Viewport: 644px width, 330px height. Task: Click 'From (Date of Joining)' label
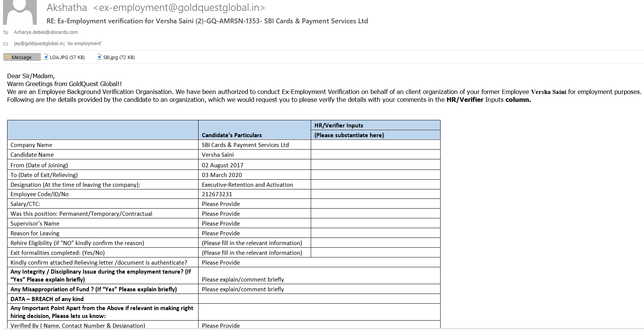(x=39, y=165)
